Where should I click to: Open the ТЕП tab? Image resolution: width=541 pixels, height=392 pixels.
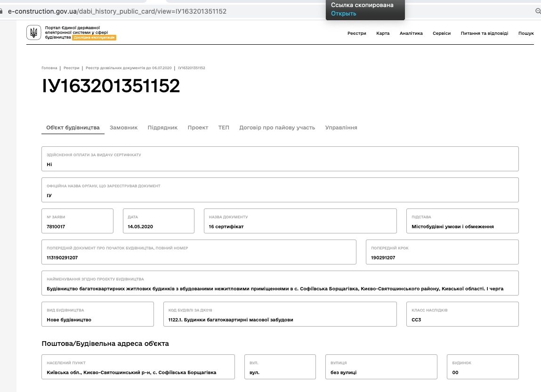tap(224, 128)
